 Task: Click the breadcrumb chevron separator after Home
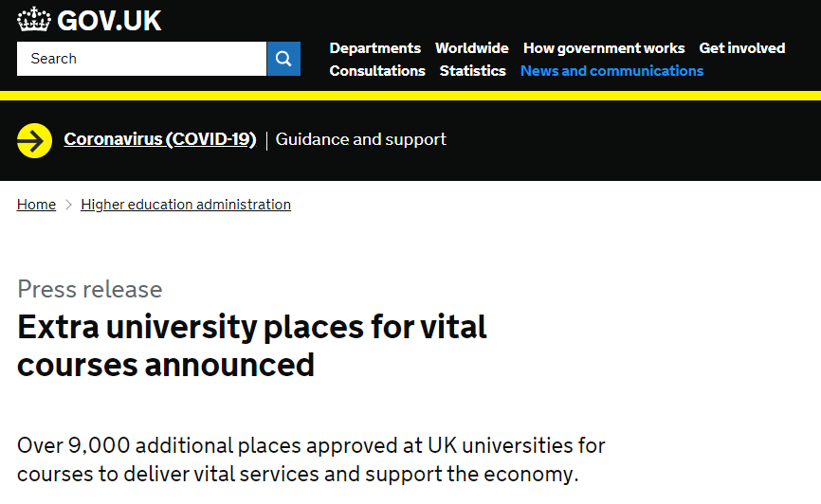(x=68, y=205)
